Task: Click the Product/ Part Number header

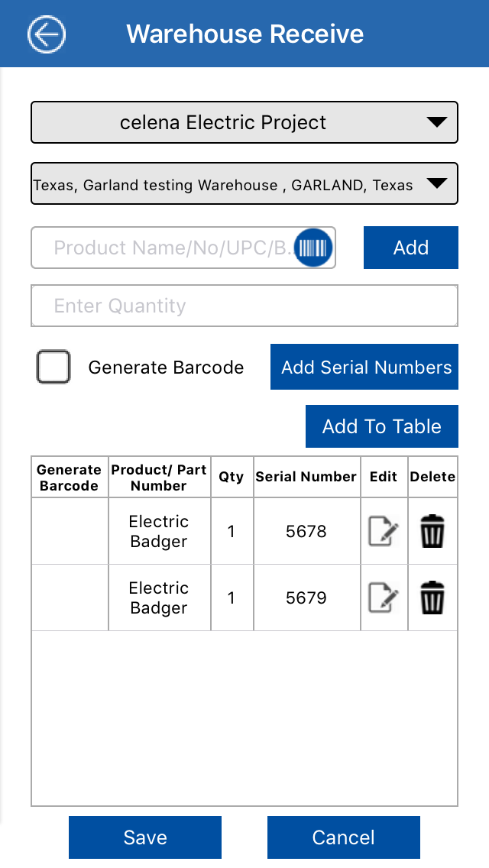Action: coord(159,478)
